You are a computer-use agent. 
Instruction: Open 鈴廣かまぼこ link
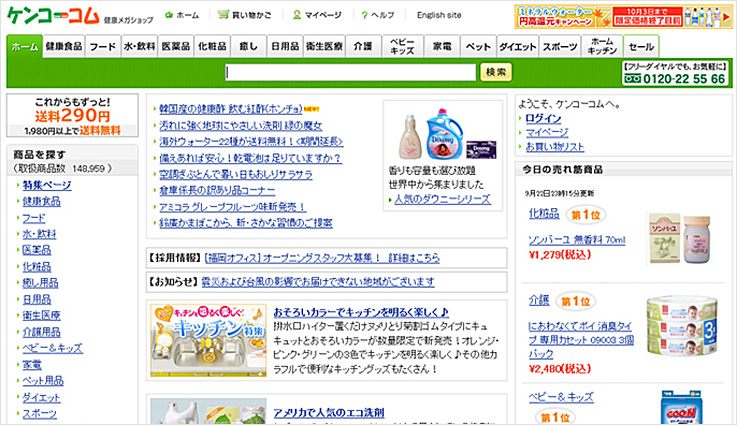(245, 223)
